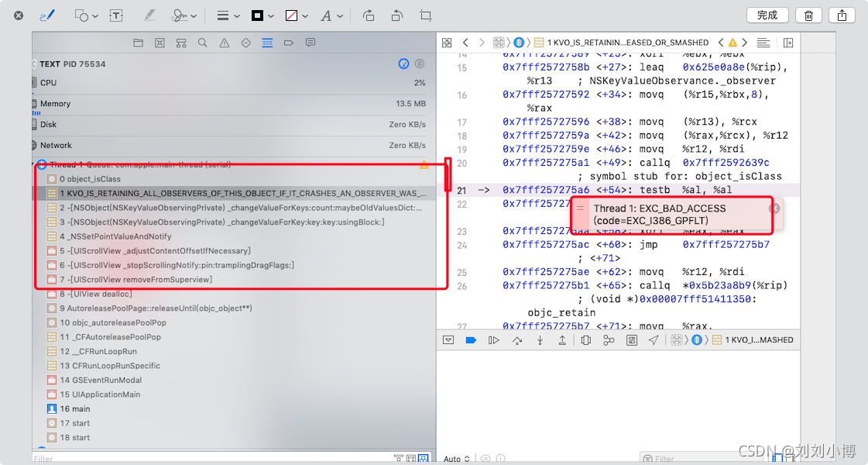
Task: Click the step over debug icon
Action: (517, 340)
